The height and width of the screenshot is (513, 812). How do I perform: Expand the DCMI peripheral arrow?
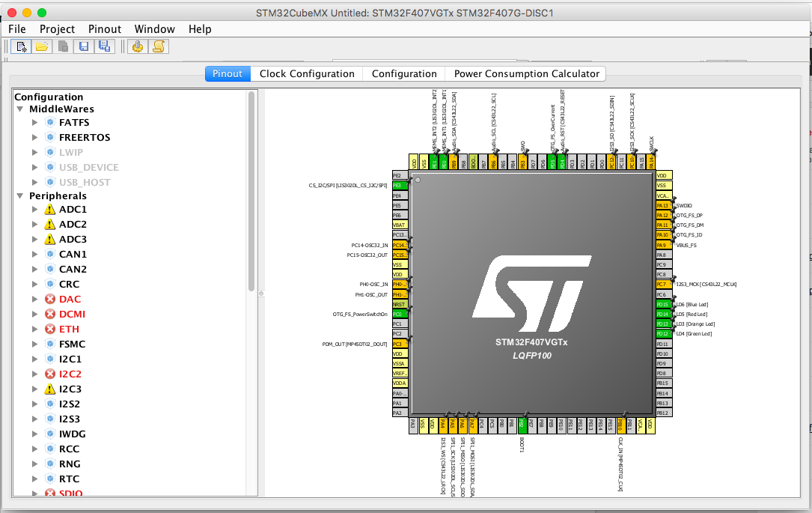[x=34, y=314]
